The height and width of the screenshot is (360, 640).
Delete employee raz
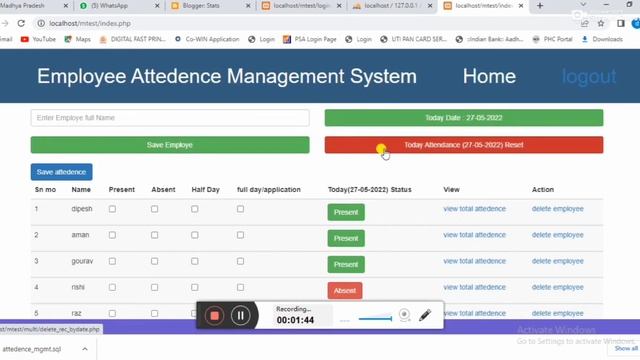click(558, 313)
